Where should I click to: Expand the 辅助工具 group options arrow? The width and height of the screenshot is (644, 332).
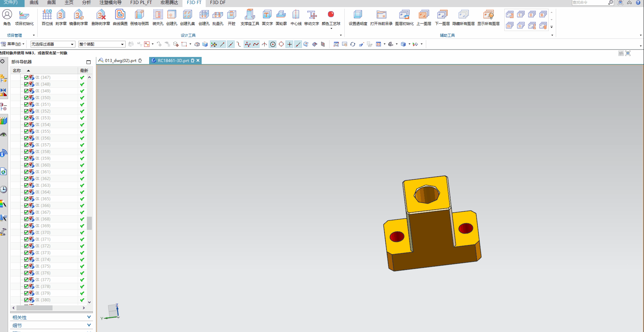[x=552, y=35]
